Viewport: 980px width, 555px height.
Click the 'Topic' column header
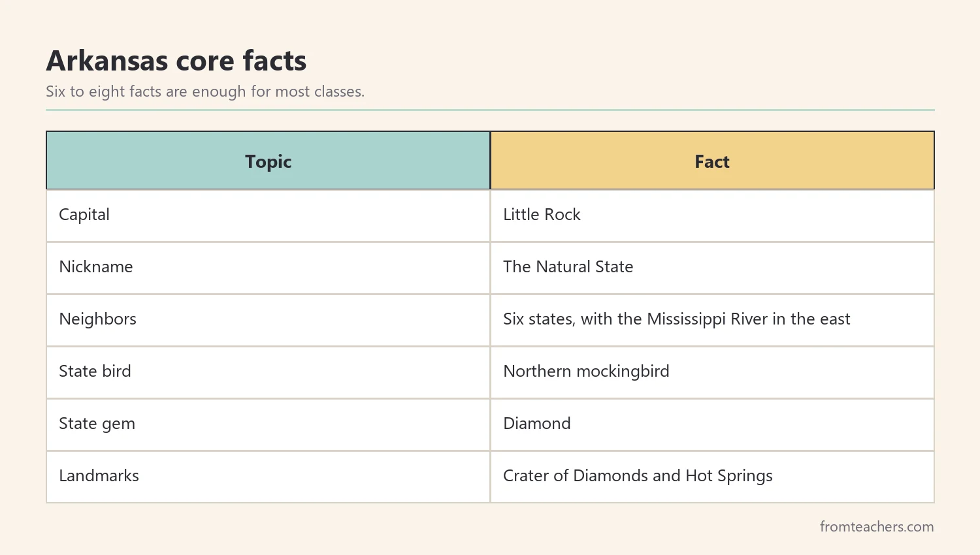point(269,161)
